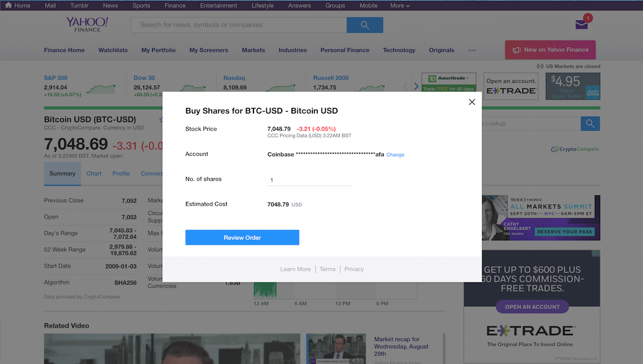Focus the No. of shares field

(309, 180)
